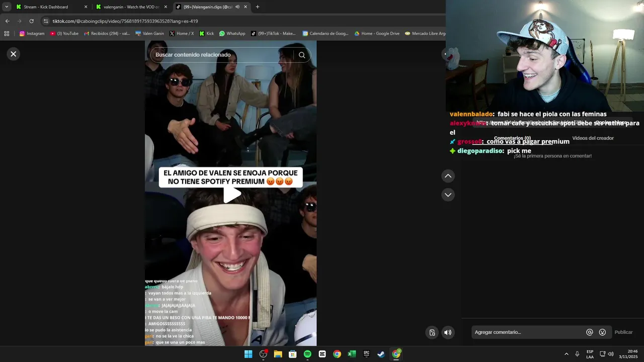Open the WhatsApp bookmark

232,34
